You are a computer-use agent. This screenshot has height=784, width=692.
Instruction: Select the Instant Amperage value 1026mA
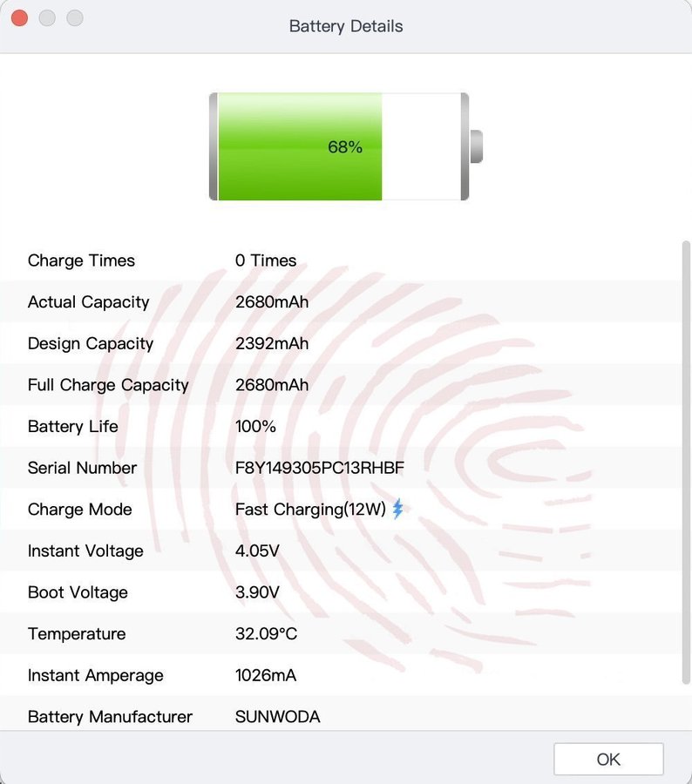pos(266,675)
